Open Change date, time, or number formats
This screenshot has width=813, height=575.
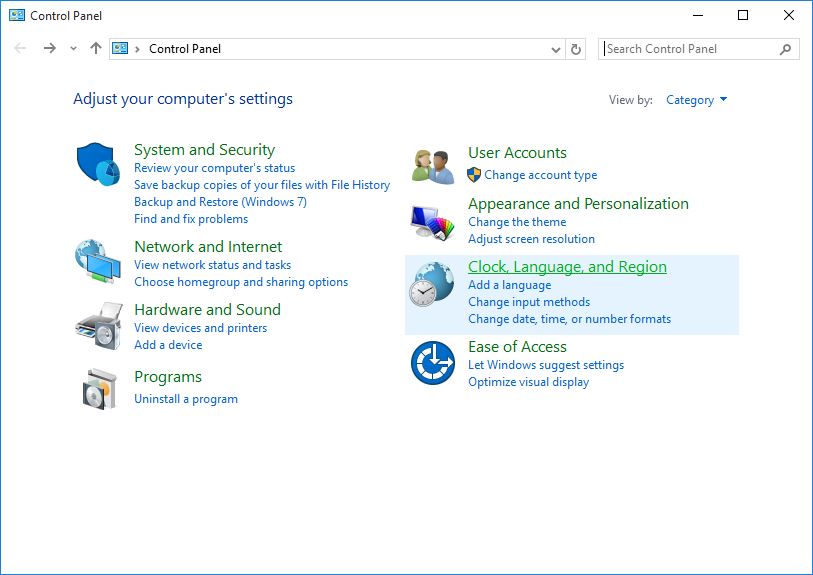pos(569,319)
